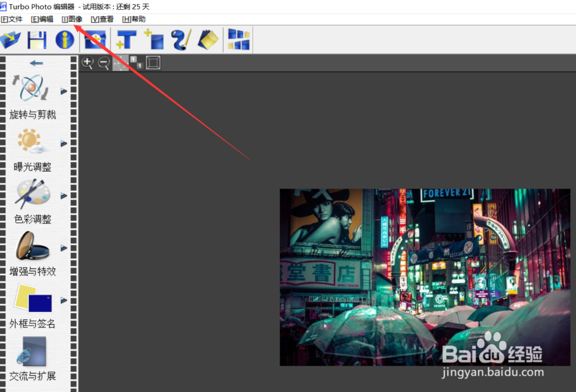Viewport: 576px width, 392px height.
Task: Open the [I]图像 menu
Action: pyautogui.click(x=71, y=19)
